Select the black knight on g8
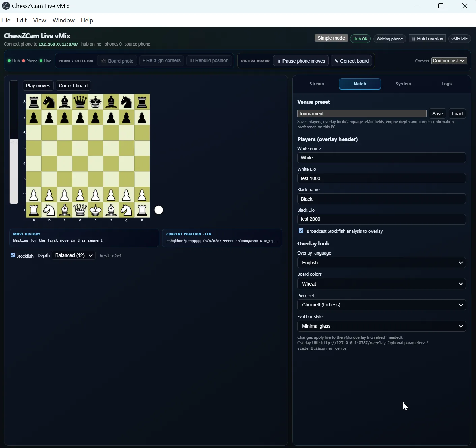Image resolution: width=476 pixels, height=448 pixels. (x=126, y=102)
